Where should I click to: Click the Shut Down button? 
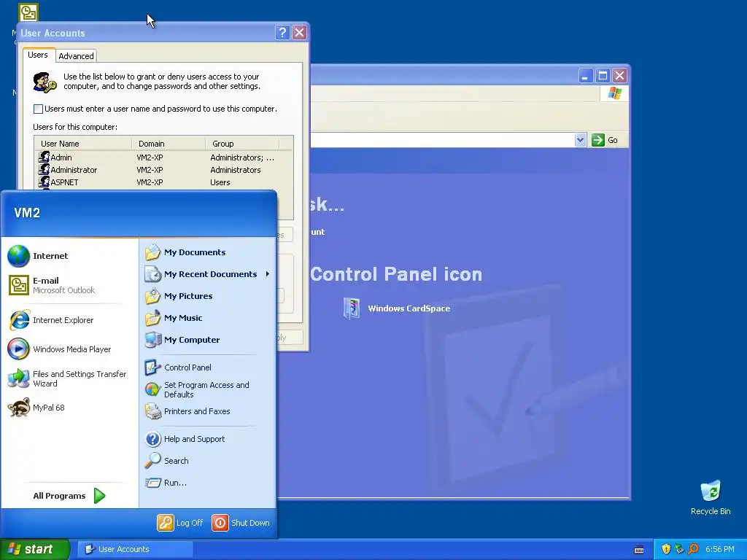coord(241,523)
